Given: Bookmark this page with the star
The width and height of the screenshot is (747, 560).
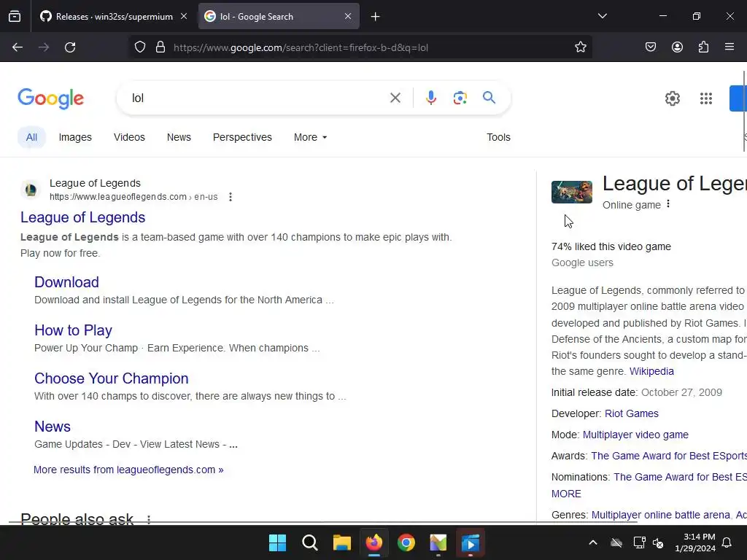Looking at the screenshot, I should click(x=580, y=47).
